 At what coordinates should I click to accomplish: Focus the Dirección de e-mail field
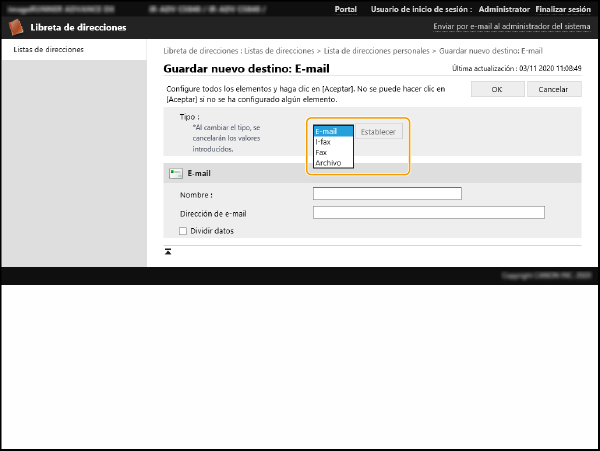click(x=428, y=213)
